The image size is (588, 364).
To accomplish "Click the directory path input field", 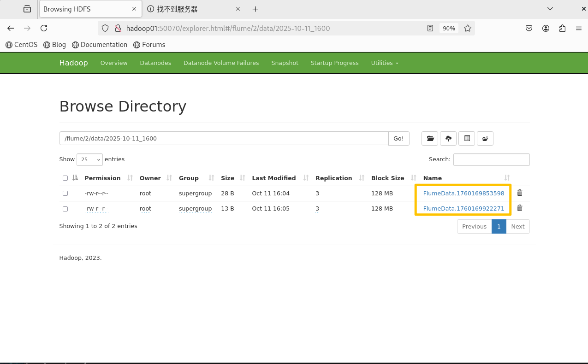I will [224, 138].
